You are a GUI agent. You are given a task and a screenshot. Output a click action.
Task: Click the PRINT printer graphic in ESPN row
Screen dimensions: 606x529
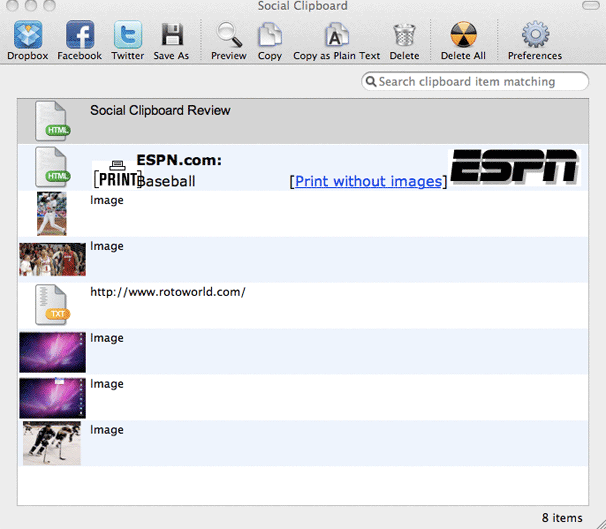pos(117,175)
